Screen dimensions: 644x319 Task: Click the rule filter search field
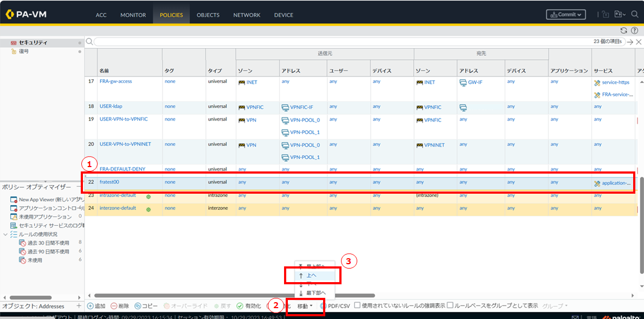(342, 42)
